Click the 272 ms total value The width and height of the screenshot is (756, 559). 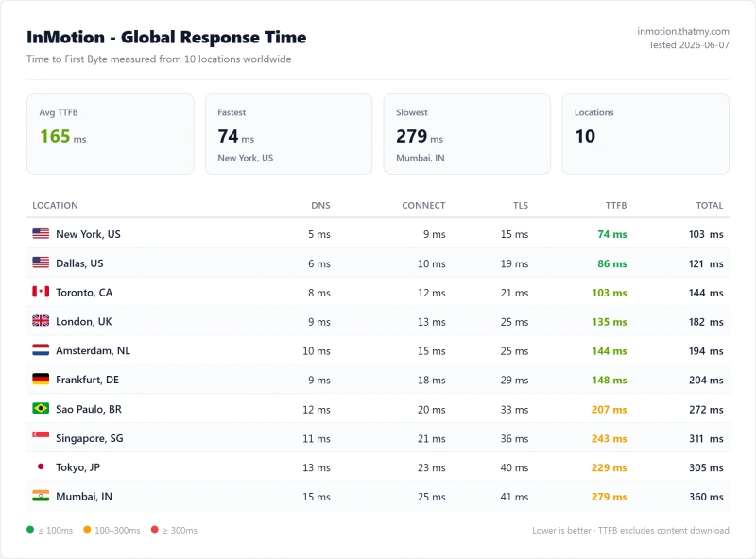(x=706, y=410)
